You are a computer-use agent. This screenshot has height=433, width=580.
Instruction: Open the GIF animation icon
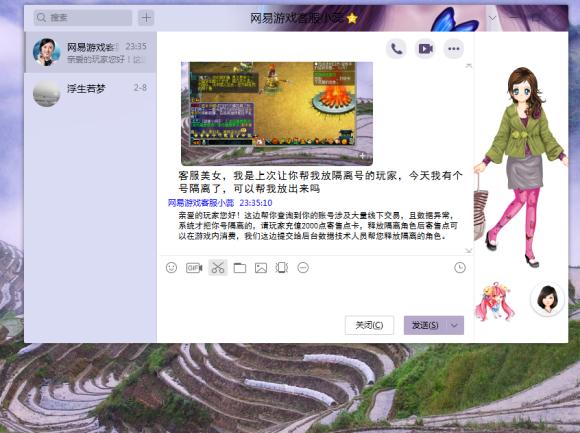pyautogui.click(x=194, y=267)
